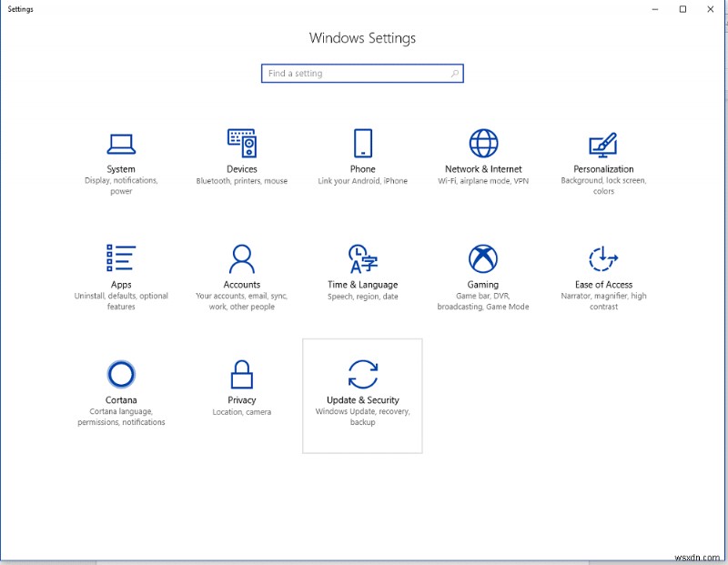Click 'Location, camera' description

[x=242, y=412]
